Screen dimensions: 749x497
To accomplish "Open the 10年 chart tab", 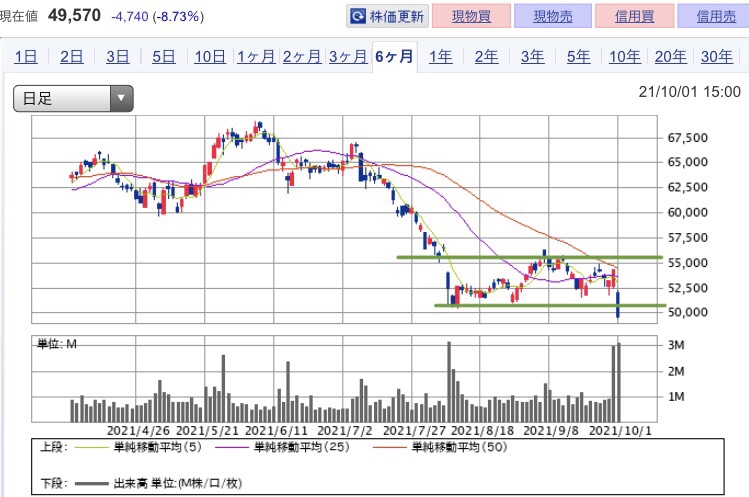I will tap(625, 57).
